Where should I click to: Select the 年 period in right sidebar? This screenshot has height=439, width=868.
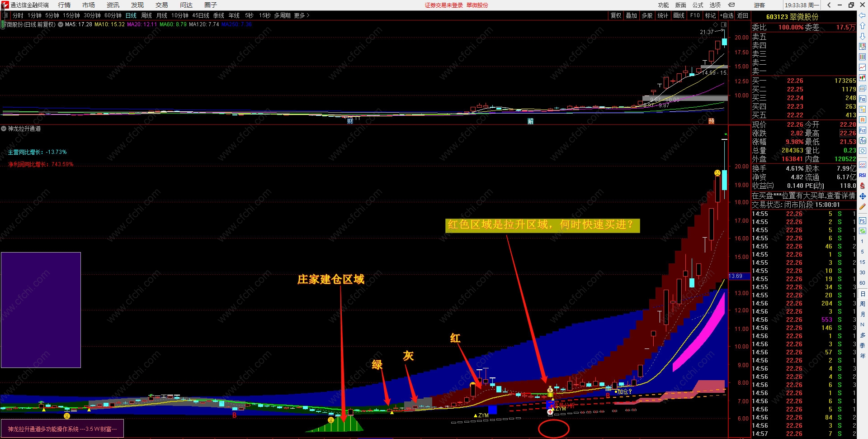[x=863, y=356]
